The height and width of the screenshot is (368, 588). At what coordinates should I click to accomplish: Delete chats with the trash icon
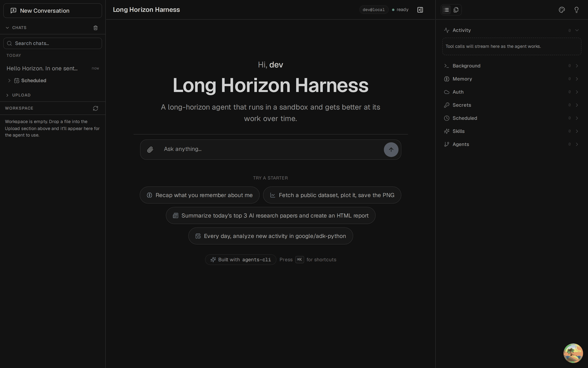pyautogui.click(x=96, y=28)
